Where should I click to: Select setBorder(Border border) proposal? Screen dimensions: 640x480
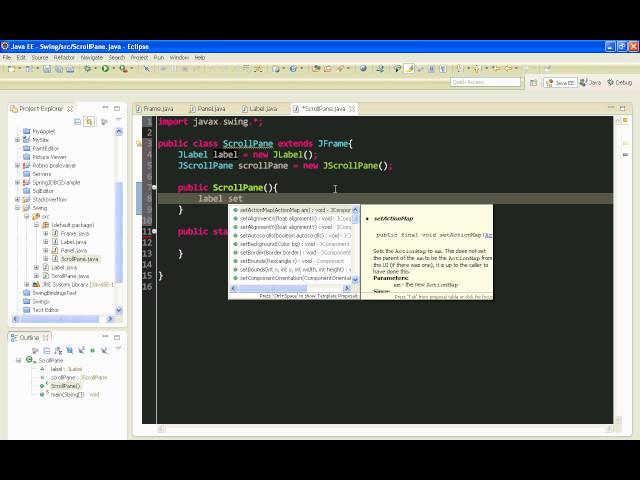[291, 253]
